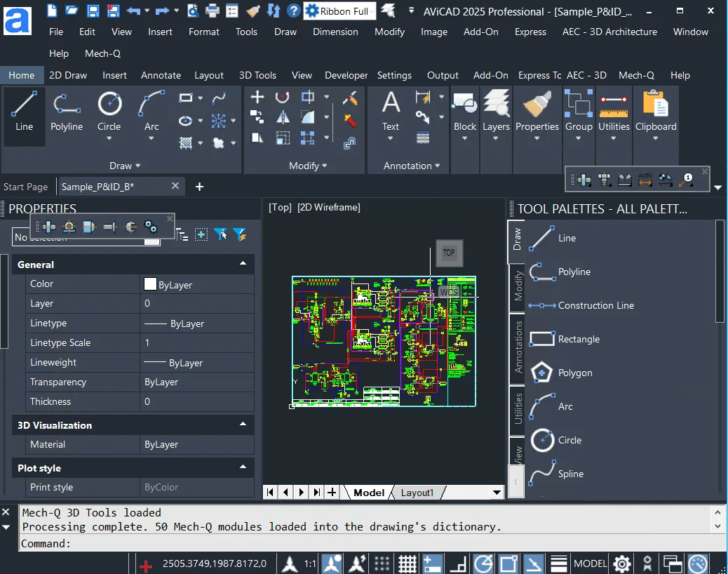This screenshot has width=728, height=574.
Task: Add a new drawing tab with plus
Action: (x=199, y=187)
